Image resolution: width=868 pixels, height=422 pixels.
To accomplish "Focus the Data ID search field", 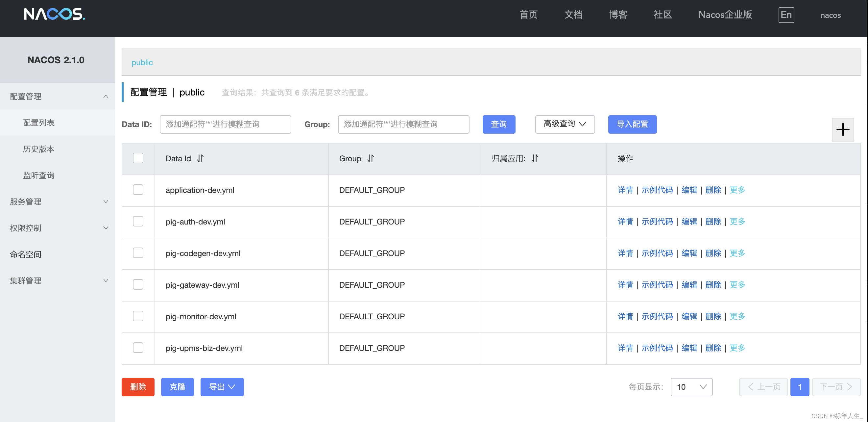I will click(x=225, y=124).
